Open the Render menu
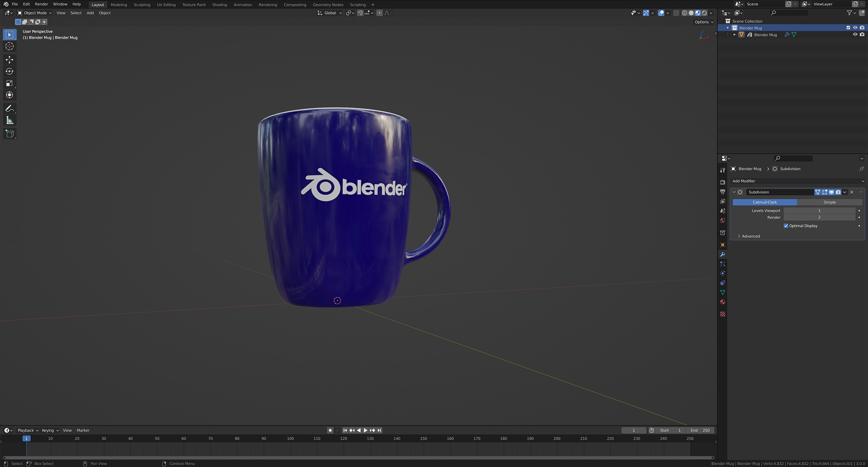The image size is (868, 467). [x=41, y=4]
